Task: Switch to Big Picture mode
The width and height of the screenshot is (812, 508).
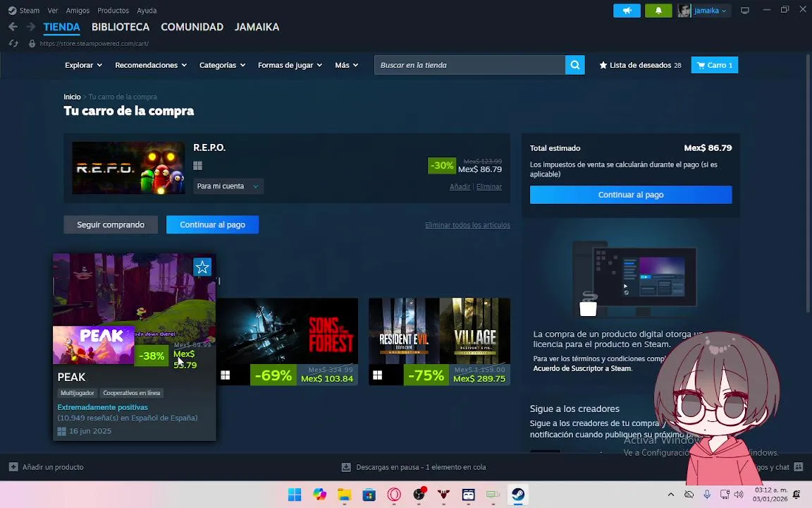Action: (744, 11)
